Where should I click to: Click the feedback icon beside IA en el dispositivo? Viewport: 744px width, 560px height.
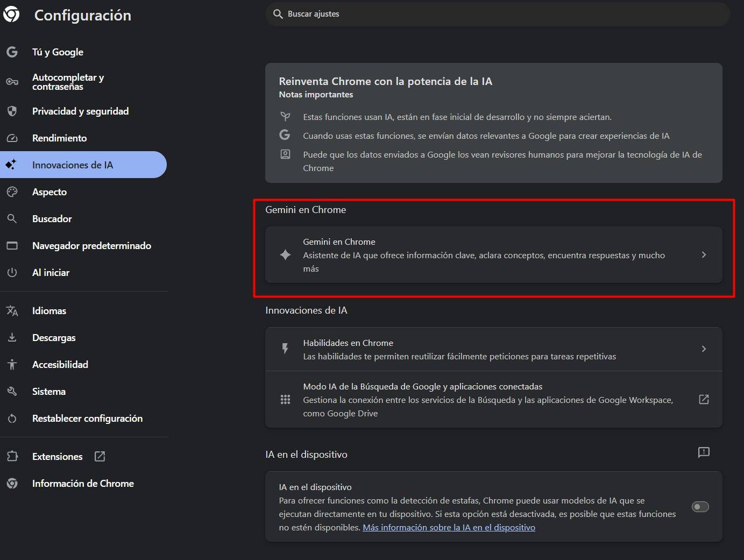[x=704, y=452]
